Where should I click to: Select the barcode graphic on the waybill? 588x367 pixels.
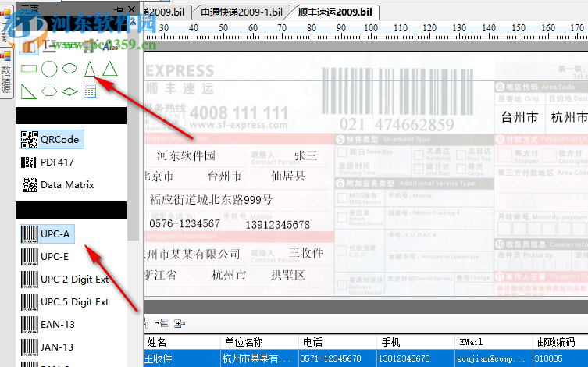tap(398, 91)
